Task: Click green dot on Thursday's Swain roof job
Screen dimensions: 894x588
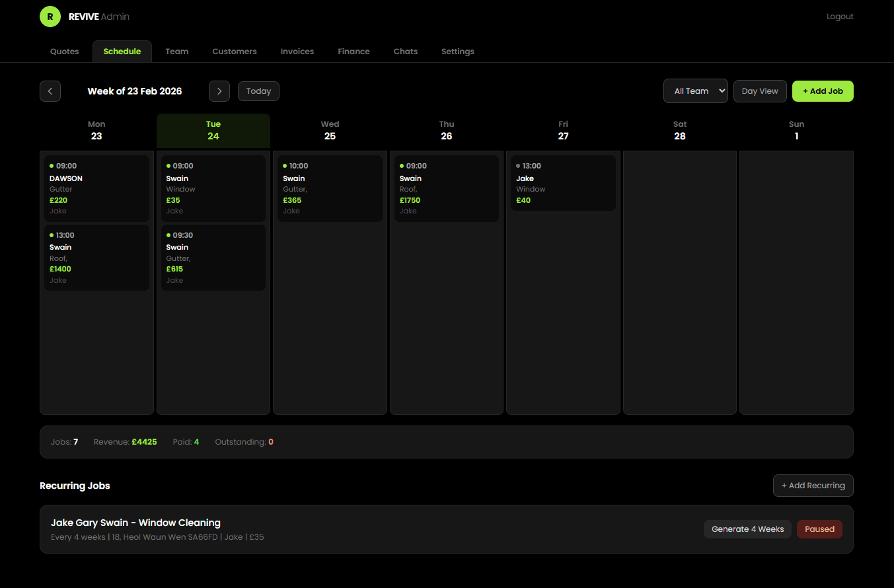Action: pos(401,166)
